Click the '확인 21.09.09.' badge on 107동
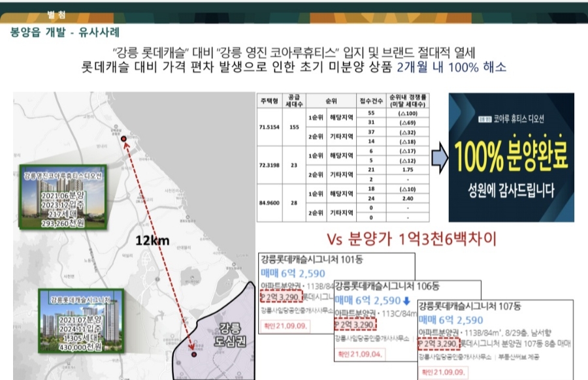Image resolution: width=588 pixels, height=380 pixels. point(443,372)
